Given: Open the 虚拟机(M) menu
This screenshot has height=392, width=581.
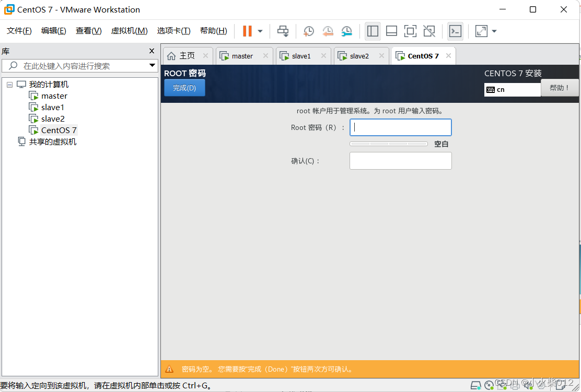Looking at the screenshot, I should [130, 31].
